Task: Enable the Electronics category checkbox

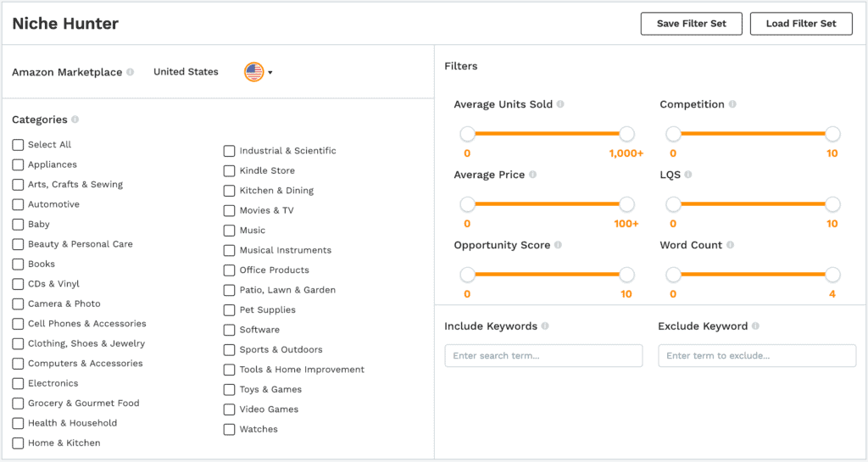Action: 18,384
